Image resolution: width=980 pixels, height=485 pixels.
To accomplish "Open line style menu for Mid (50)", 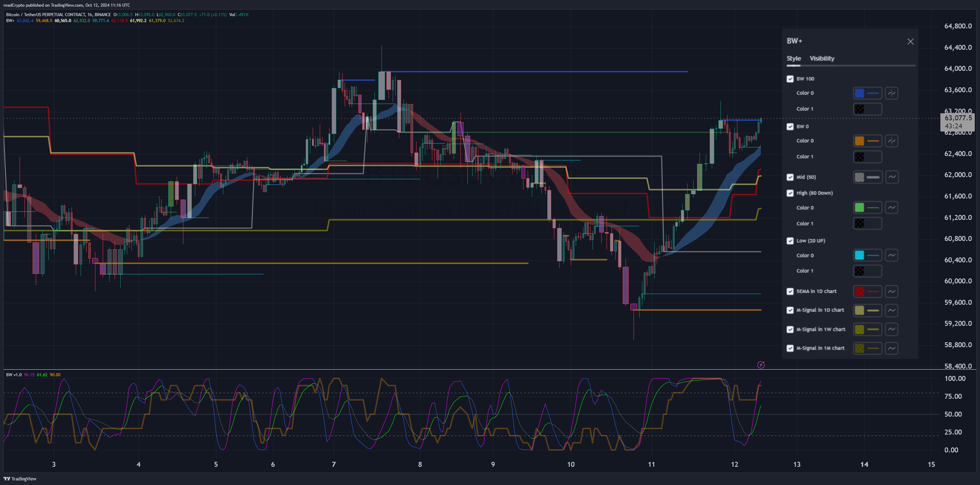I will (x=892, y=177).
